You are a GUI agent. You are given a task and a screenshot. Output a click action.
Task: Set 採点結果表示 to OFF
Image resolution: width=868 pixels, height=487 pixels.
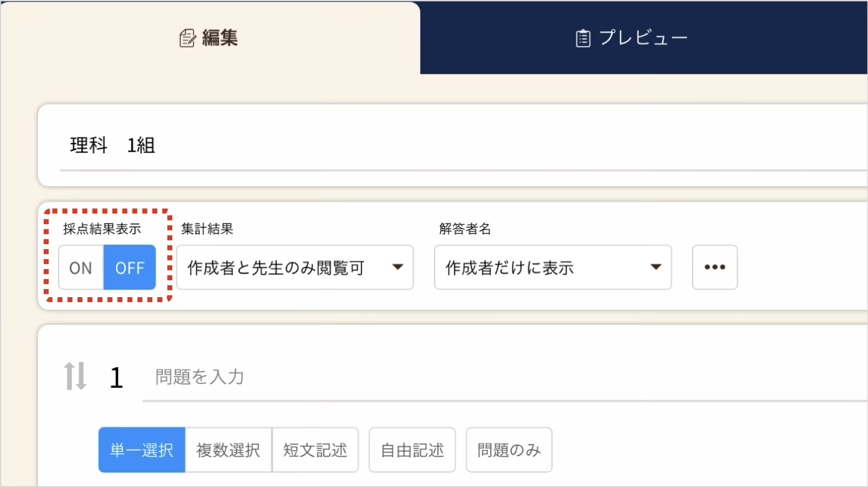(x=130, y=267)
